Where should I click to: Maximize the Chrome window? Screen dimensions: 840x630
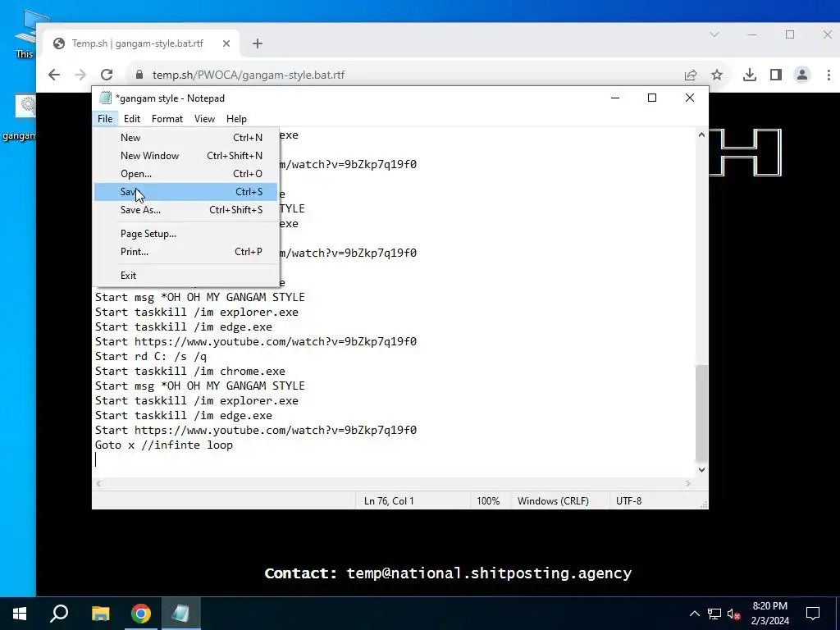(x=790, y=34)
